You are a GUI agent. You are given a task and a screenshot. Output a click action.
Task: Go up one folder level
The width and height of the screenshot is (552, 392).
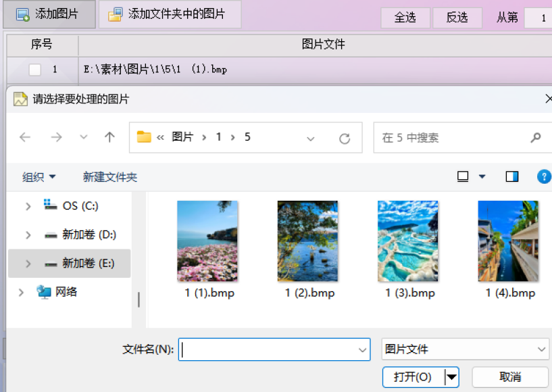[109, 137]
